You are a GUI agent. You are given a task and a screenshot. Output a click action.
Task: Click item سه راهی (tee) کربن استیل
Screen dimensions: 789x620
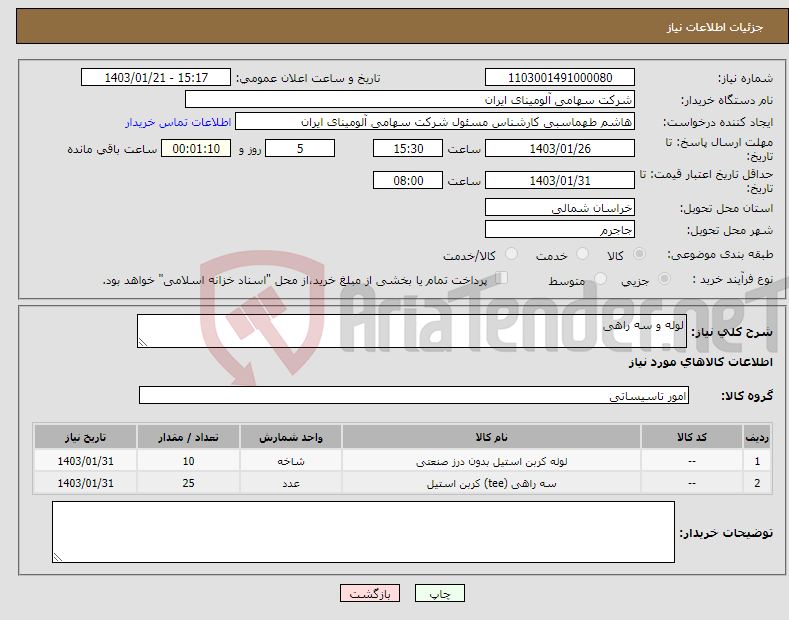pyautogui.click(x=491, y=483)
